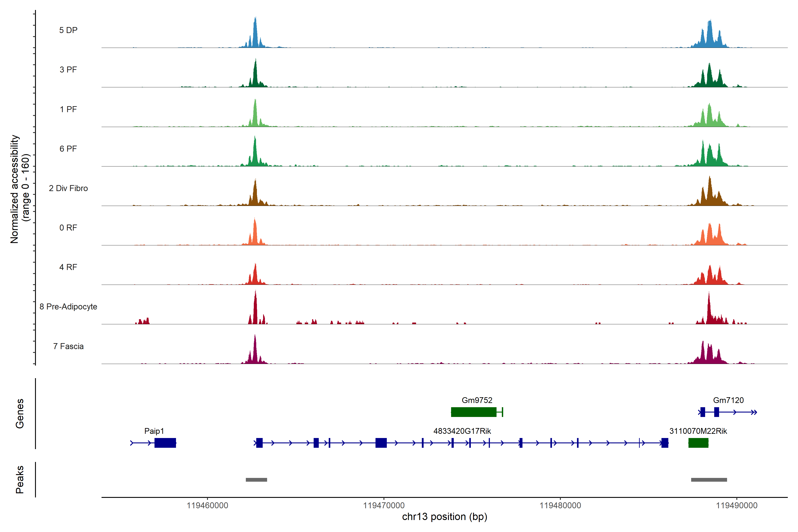
Task: Click the 119460000 axis tick label
Action: coord(207,506)
